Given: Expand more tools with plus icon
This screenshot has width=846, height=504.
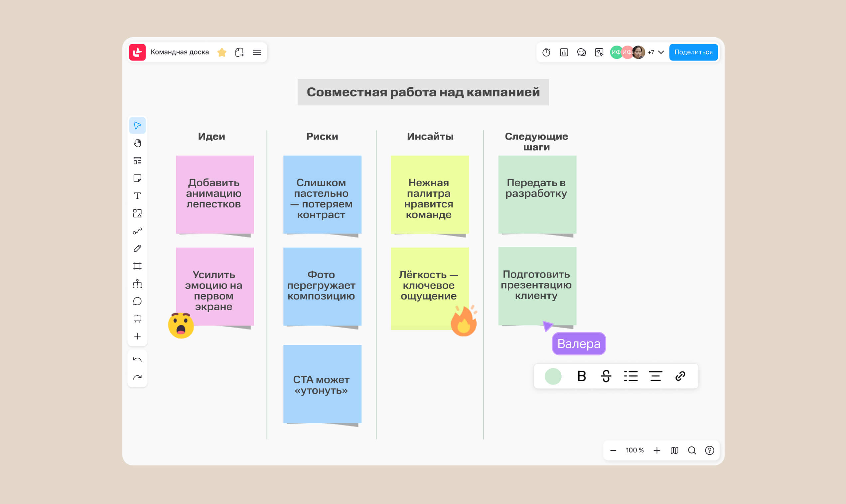Looking at the screenshot, I should pyautogui.click(x=137, y=336).
